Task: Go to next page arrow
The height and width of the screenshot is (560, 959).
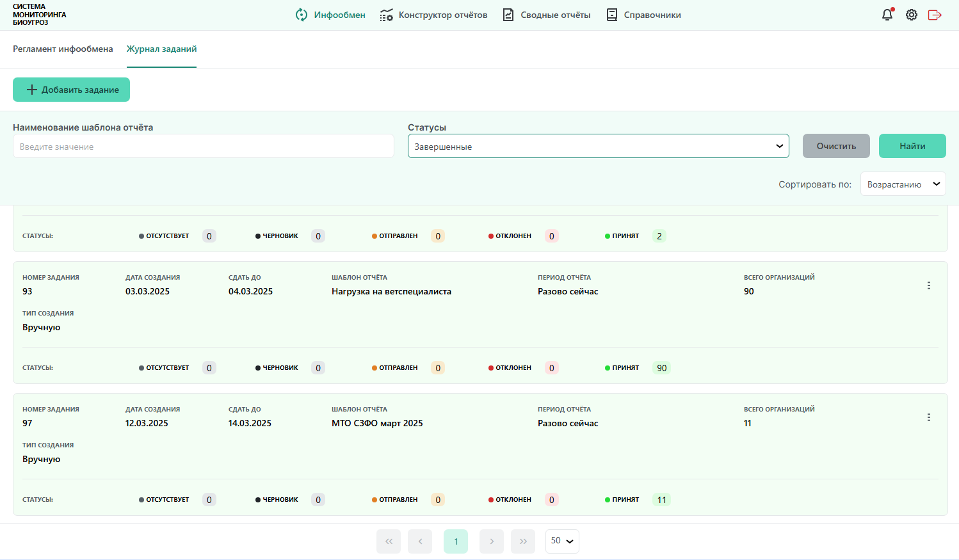Action: click(492, 541)
